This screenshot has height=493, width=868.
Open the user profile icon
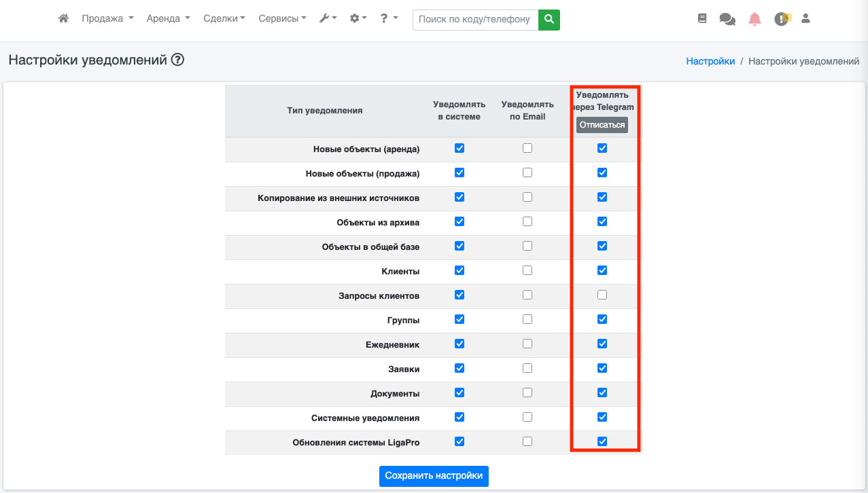pos(806,19)
